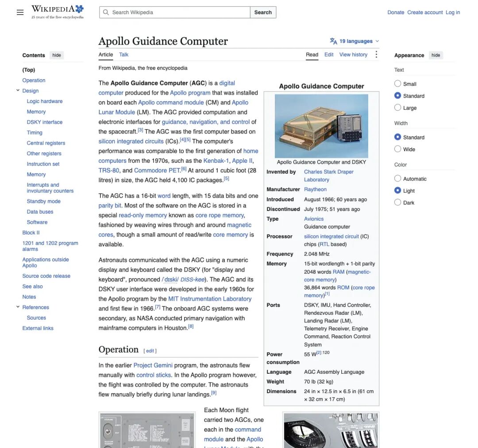Click the Log in link
478x448 pixels.
(x=453, y=12)
